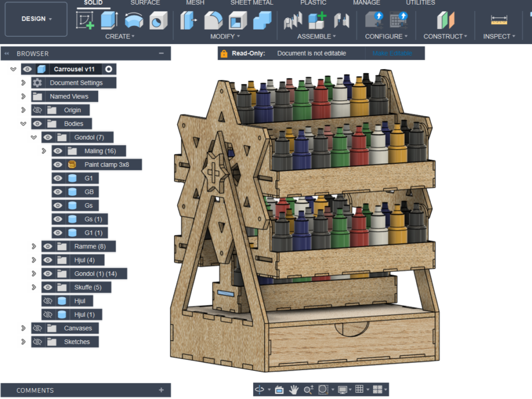
Task: Toggle visibility of the GB body
Action: [x=58, y=192]
